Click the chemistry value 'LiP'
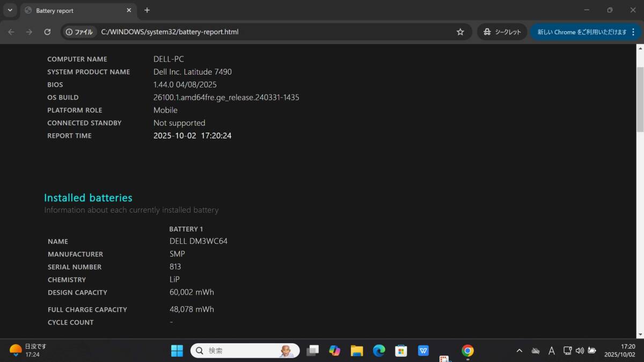 174,279
